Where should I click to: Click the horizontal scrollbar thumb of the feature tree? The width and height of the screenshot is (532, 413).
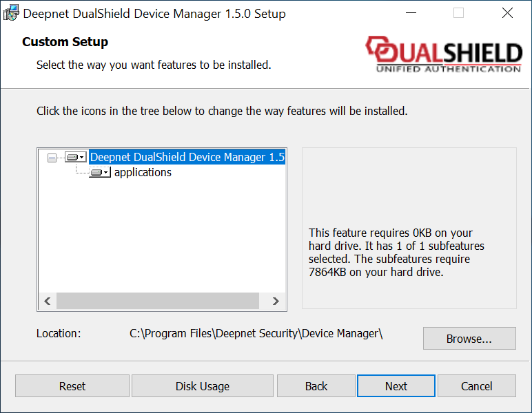click(157, 301)
